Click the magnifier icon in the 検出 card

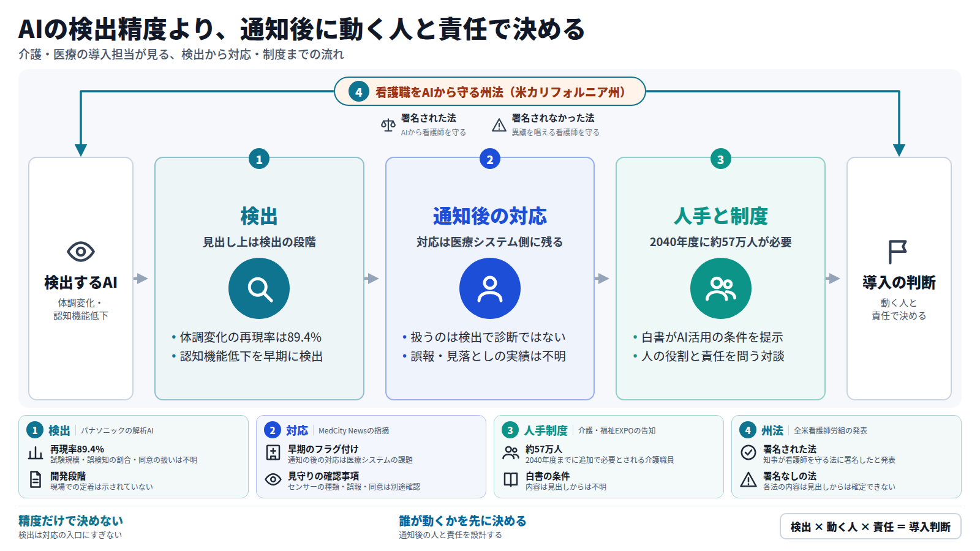point(259,288)
